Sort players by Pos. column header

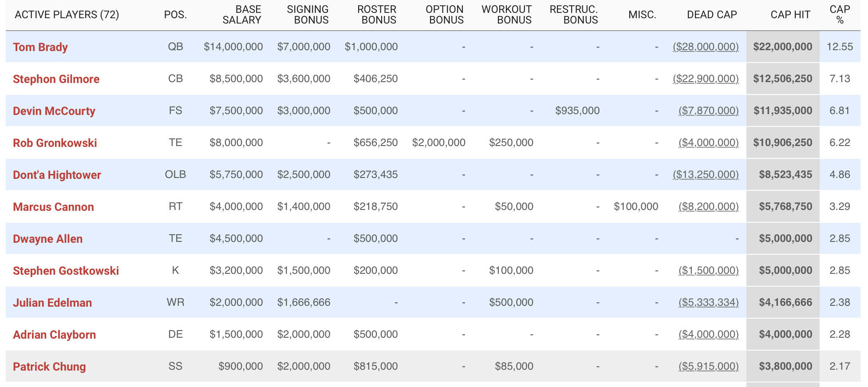175,15
